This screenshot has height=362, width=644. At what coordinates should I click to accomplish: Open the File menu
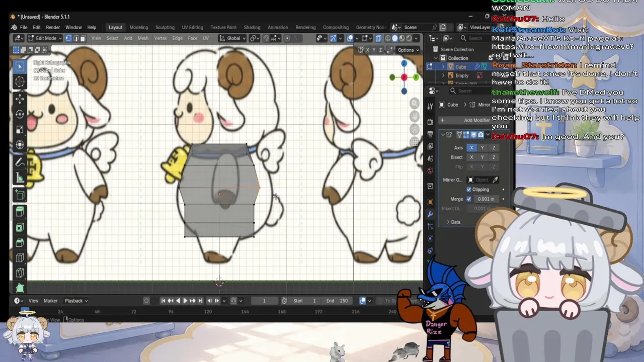pos(24,27)
